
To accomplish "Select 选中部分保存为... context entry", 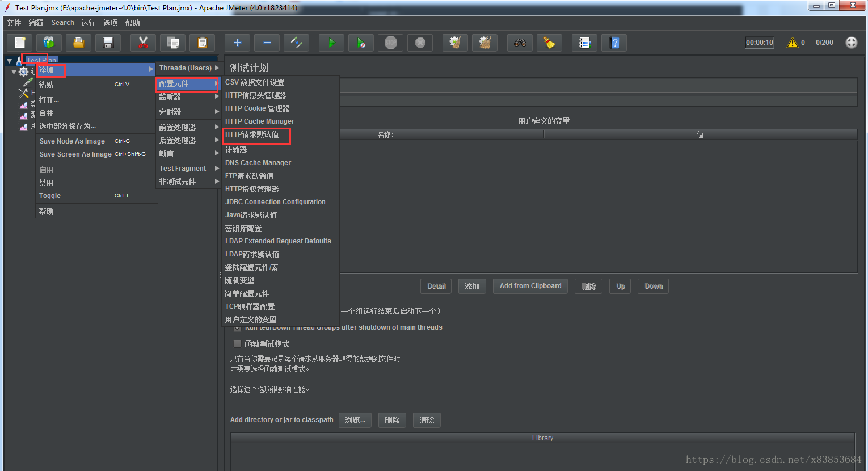I will (x=96, y=127).
